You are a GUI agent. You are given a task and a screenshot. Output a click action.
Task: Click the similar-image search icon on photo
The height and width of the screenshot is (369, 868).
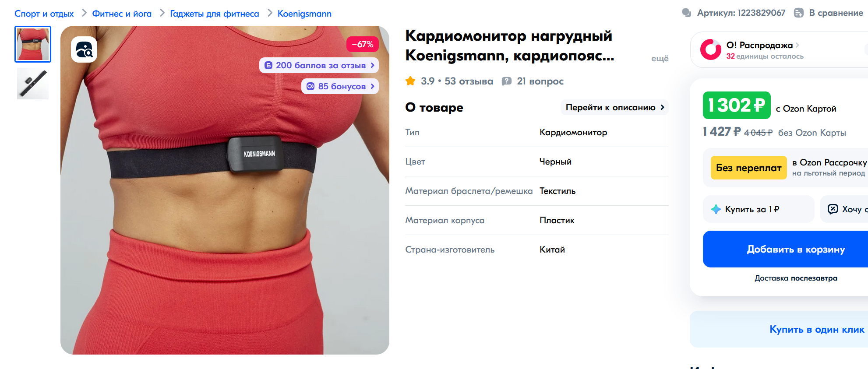pos(84,49)
